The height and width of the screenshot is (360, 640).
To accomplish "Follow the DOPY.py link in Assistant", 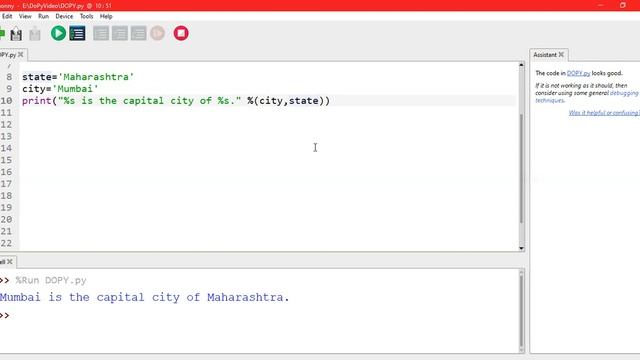I will (578, 73).
